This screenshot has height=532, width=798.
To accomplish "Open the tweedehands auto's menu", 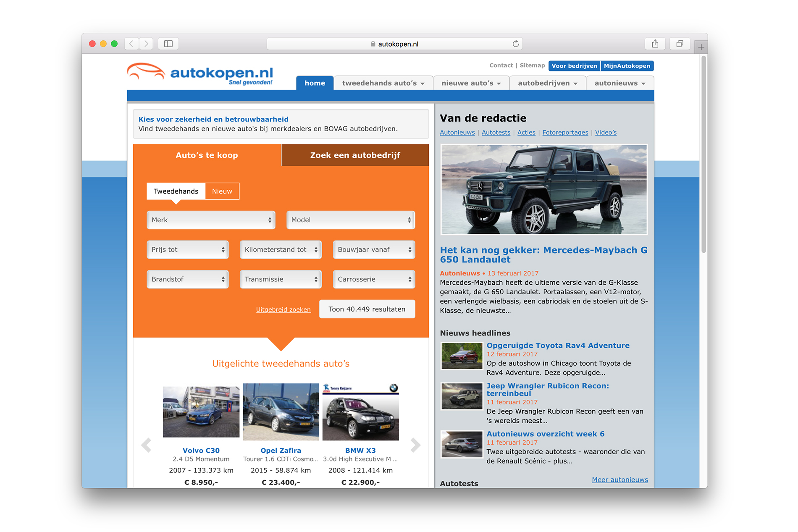I will 383,83.
